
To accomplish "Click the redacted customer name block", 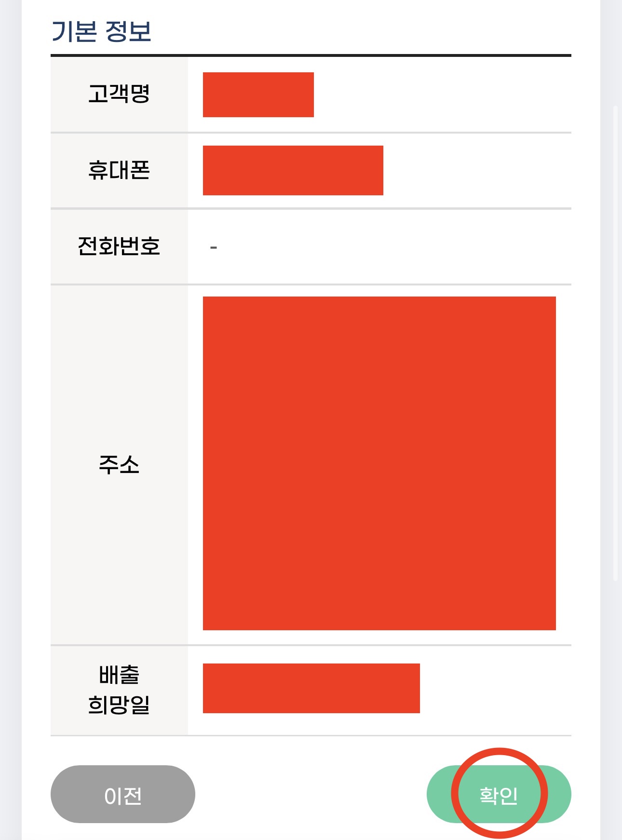I will [x=258, y=95].
